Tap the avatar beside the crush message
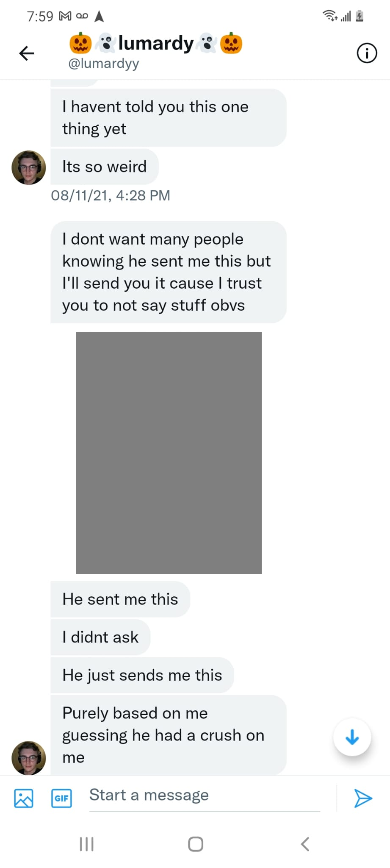390x868 pixels. (x=29, y=758)
